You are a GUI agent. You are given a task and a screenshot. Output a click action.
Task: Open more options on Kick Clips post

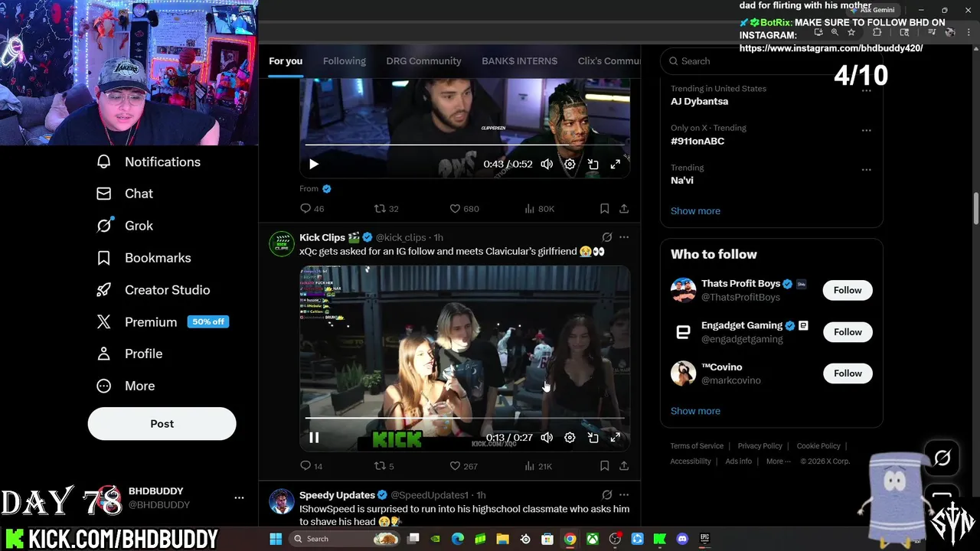click(624, 237)
